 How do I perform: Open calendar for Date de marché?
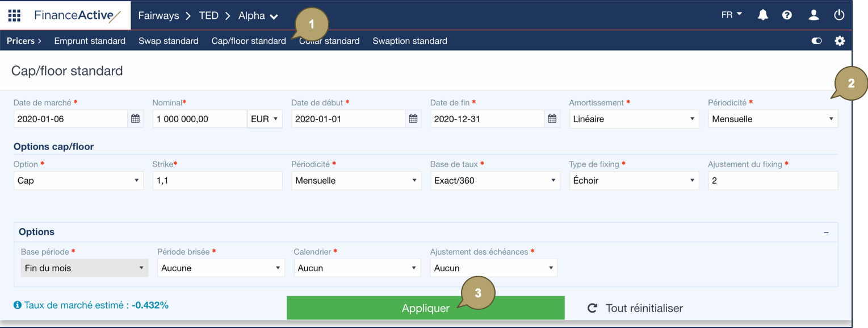(135, 119)
